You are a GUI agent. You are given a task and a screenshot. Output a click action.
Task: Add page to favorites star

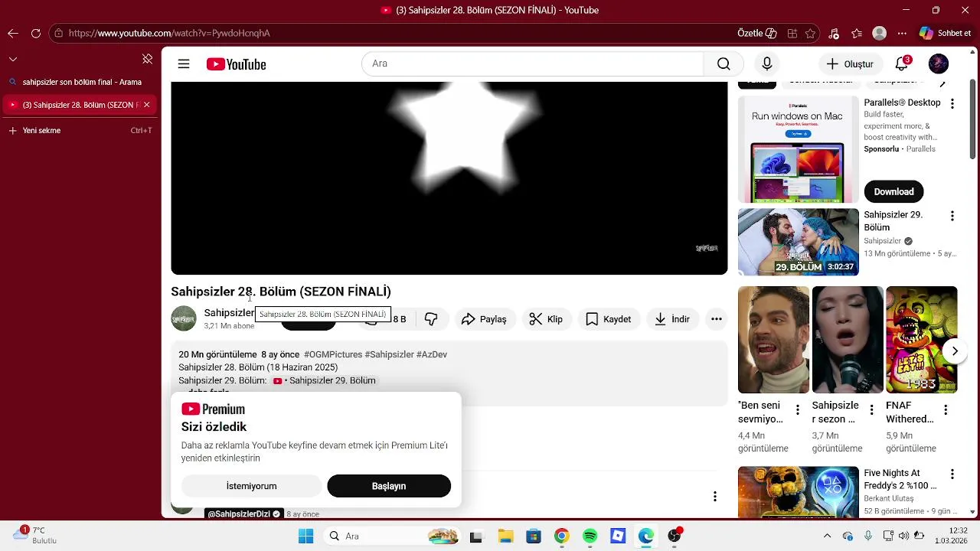point(811,33)
